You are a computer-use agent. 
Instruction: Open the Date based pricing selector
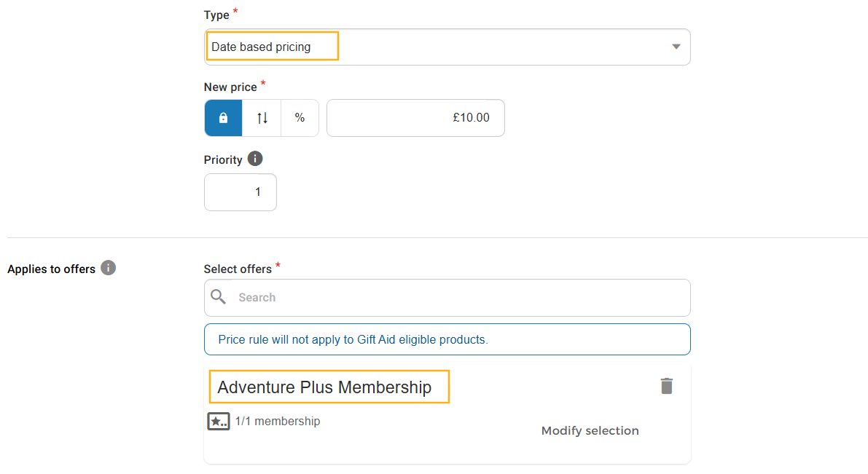(x=447, y=47)
